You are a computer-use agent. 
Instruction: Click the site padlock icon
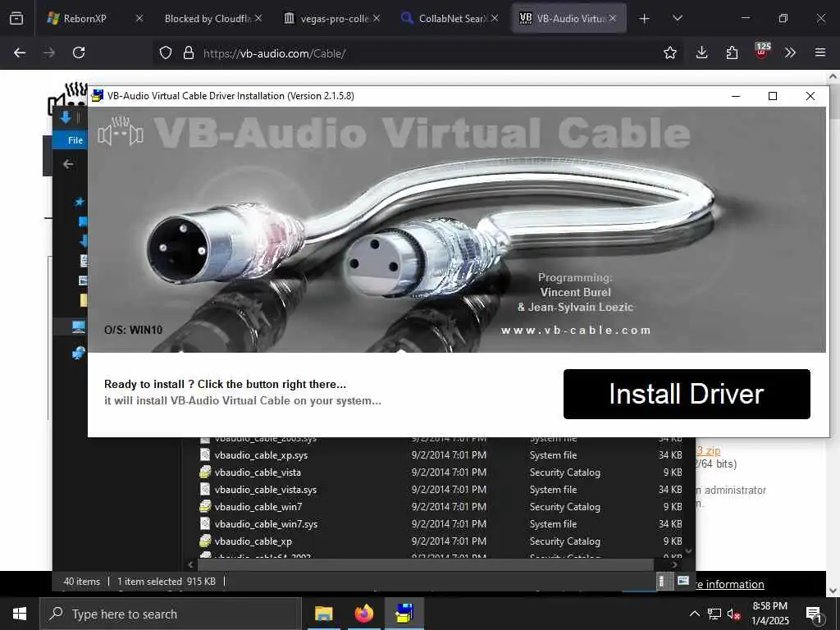[x=188, y=52]
